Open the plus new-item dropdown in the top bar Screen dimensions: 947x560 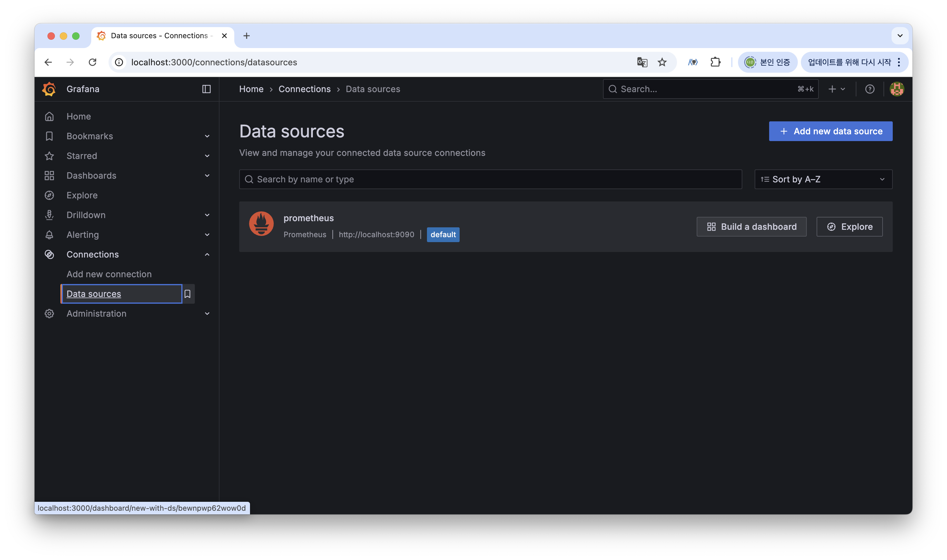tap(836, 89)
